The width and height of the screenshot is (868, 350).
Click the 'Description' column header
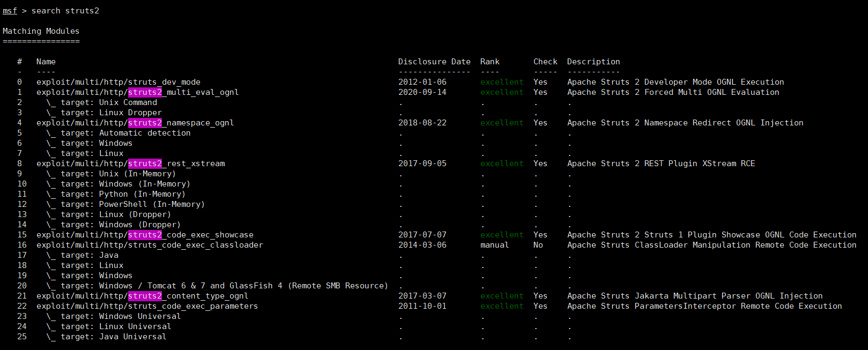click(593, 62)
